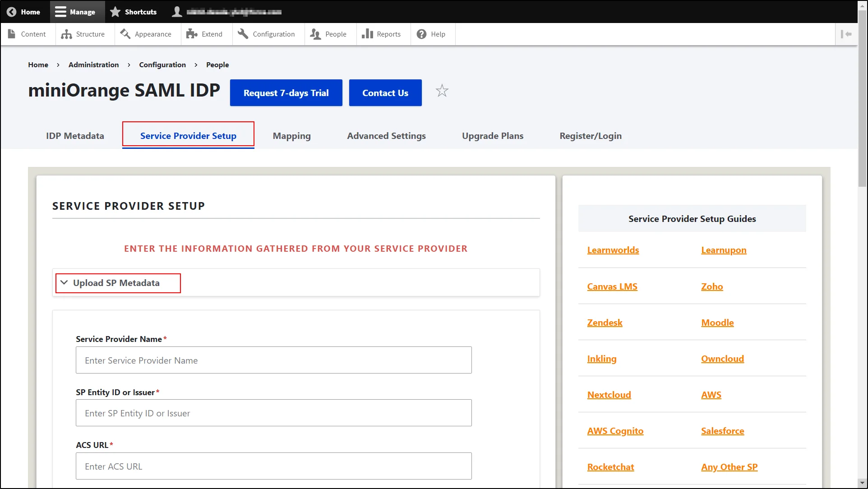Go to Administration breadcrumb
This screenshot has width=868, height=489.
click(94, 65)
